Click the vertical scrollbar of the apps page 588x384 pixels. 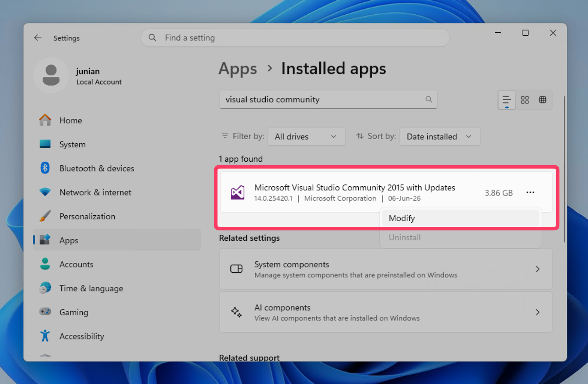click(x=564, y=169)
